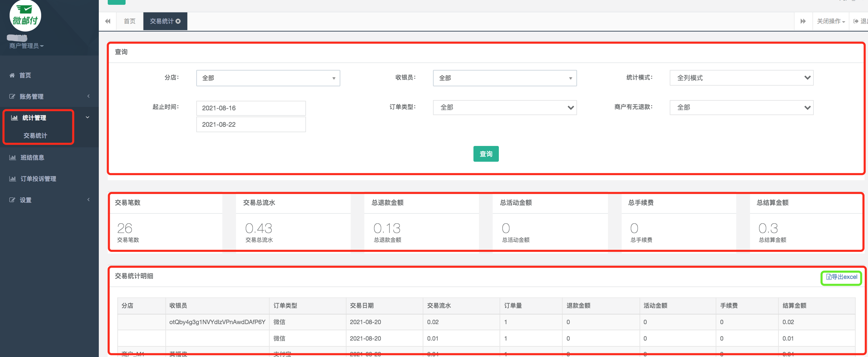
Task: Click the home icon beside 首页 in sidebar
Action: click(12, 75)
